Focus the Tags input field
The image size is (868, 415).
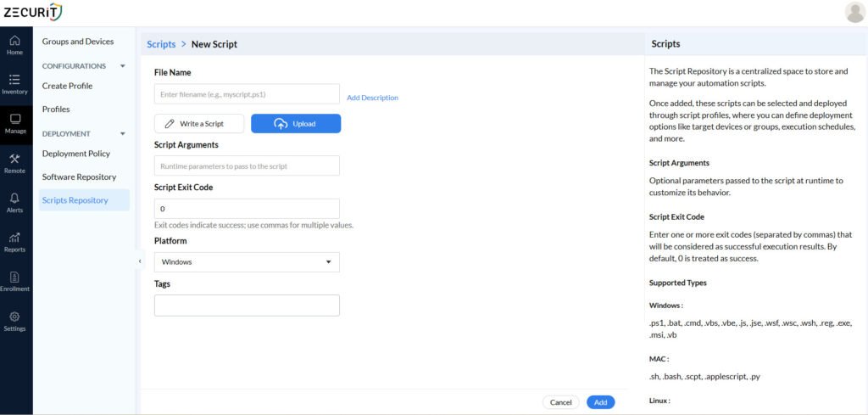pos(247,306)
